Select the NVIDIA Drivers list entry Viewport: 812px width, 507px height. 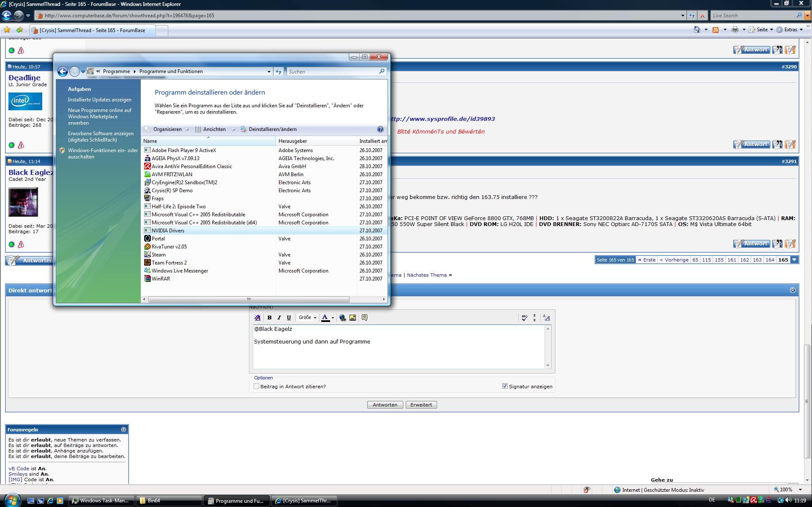tap(168, 231)
